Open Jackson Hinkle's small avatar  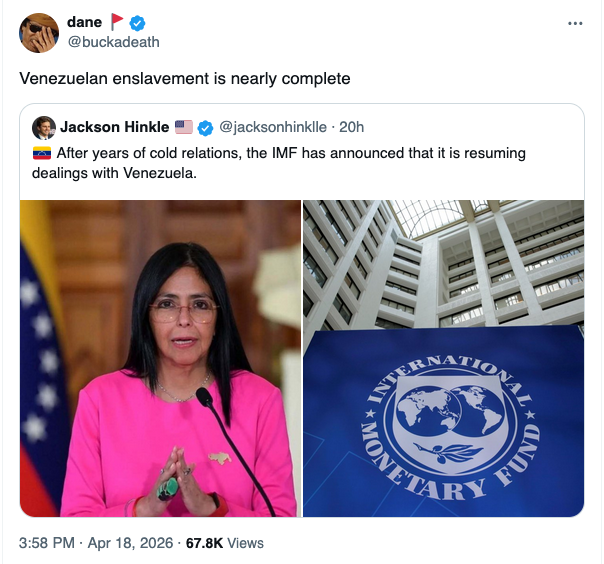[44, 128]
